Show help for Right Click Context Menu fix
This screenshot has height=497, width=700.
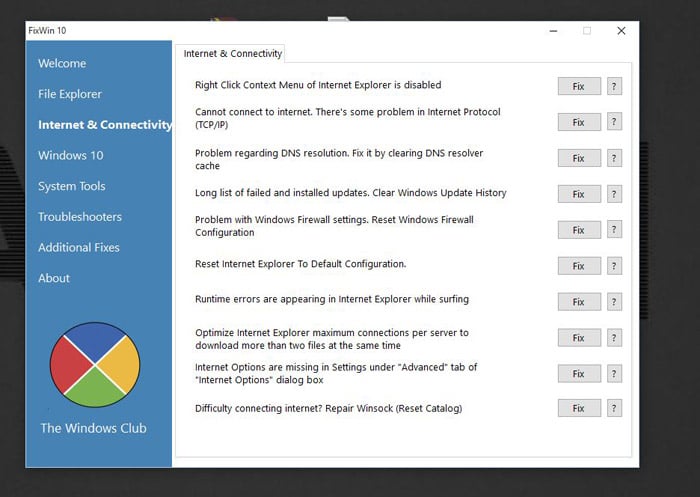(614, 86)
